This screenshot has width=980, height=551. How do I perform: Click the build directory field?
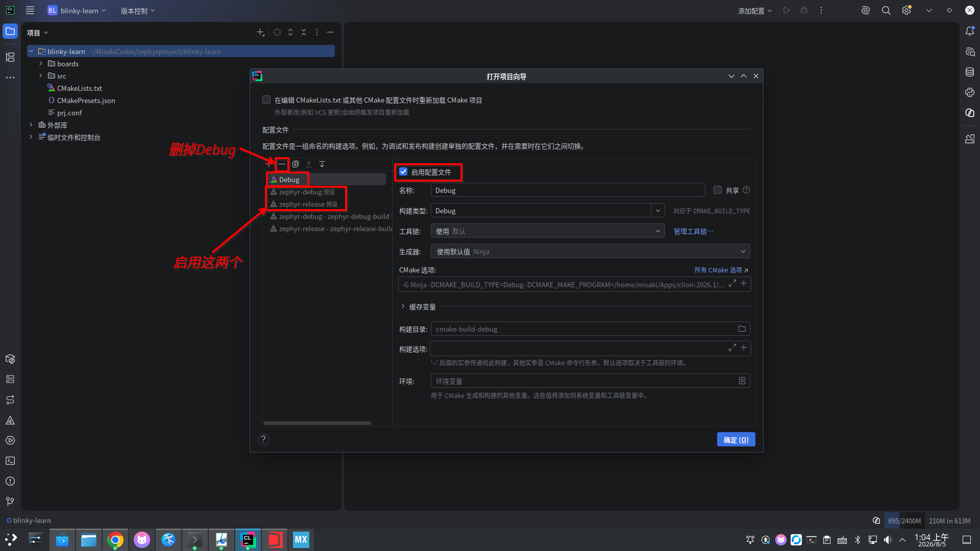point(591,329)
